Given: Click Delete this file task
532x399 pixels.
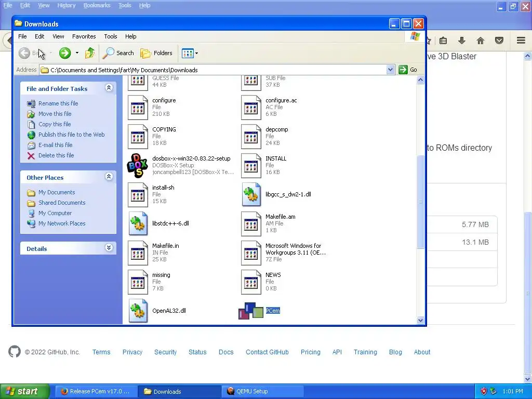Looking at the screenshot, I should (x=56, y=155).
